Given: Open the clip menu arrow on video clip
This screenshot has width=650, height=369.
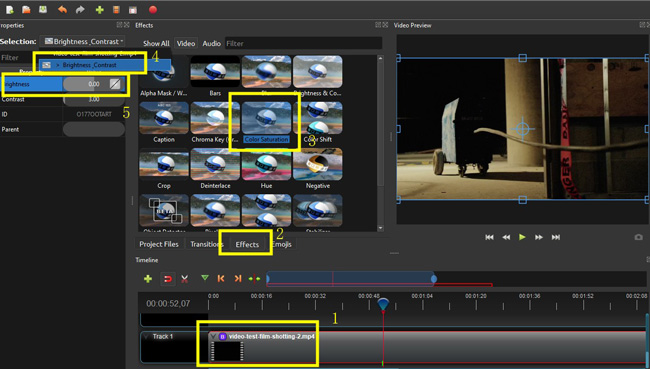Looking at the screenshot, I should (213, 336).
